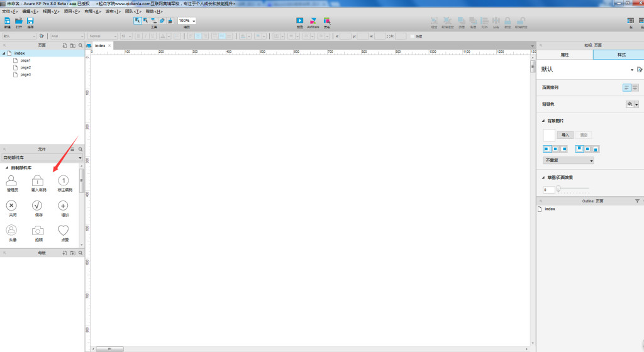The image size is (644, 352).
Task: Close the index canvas tab
Action: coord(109,45)
